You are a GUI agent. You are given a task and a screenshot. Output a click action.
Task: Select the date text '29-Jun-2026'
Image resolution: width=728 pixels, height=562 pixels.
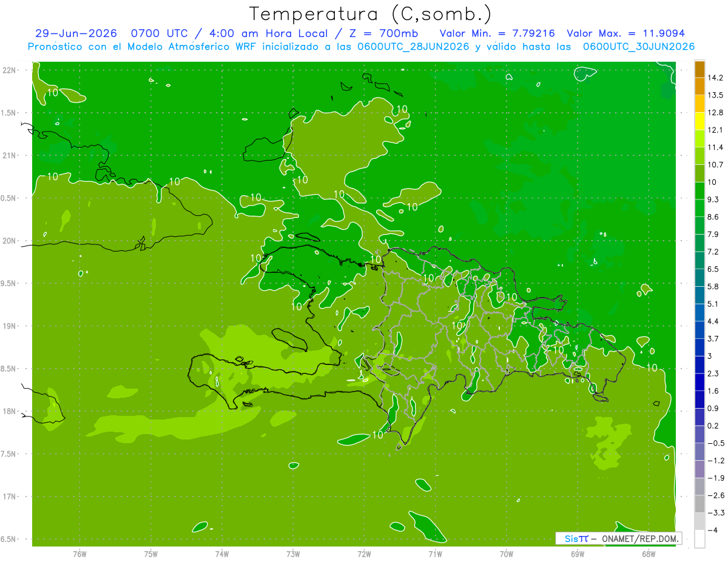[x=76, y=33]
